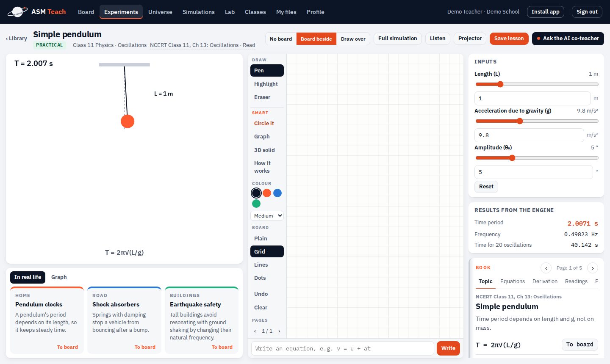610x364 pixels.
Task: Choose the No board layout
Action: tap(281, 39)
